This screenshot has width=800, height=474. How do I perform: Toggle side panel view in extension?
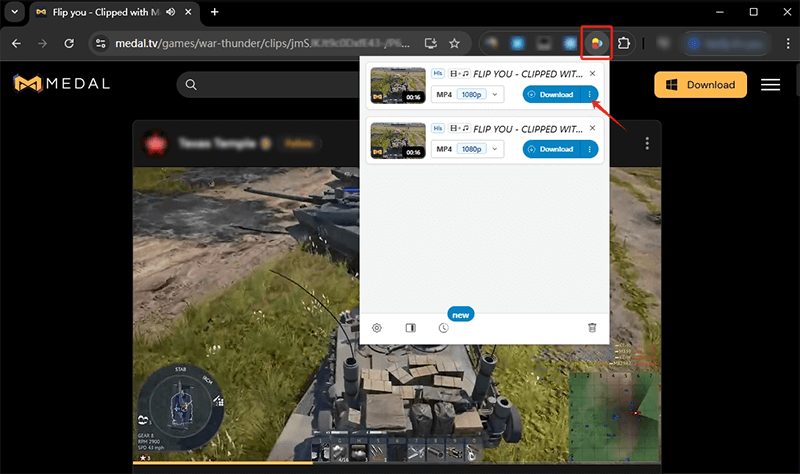click(410, 328)
